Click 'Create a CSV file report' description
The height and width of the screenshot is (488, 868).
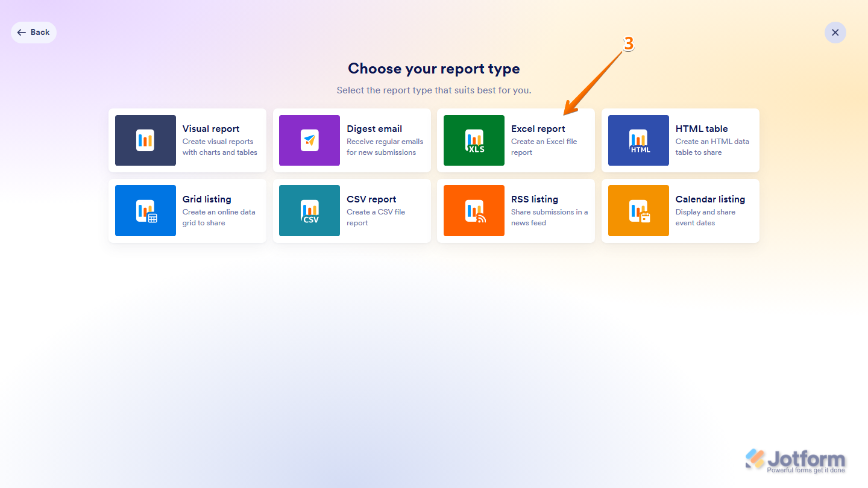376,217
